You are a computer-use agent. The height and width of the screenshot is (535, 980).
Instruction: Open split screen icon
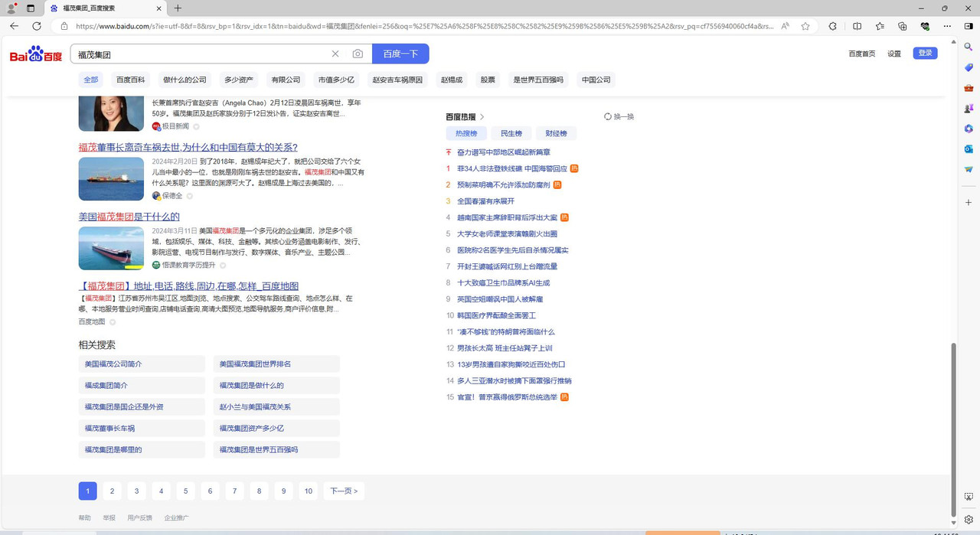click(857, 26)
